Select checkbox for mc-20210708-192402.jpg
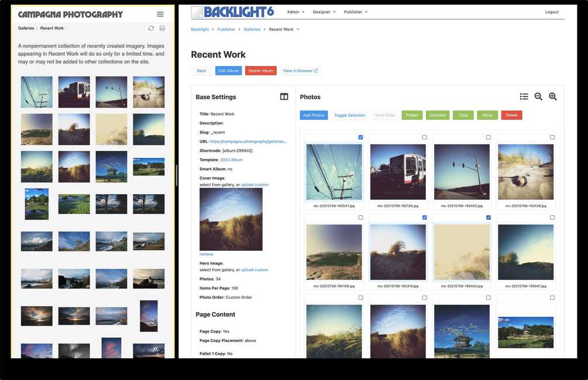 click(x=489, y=137)
